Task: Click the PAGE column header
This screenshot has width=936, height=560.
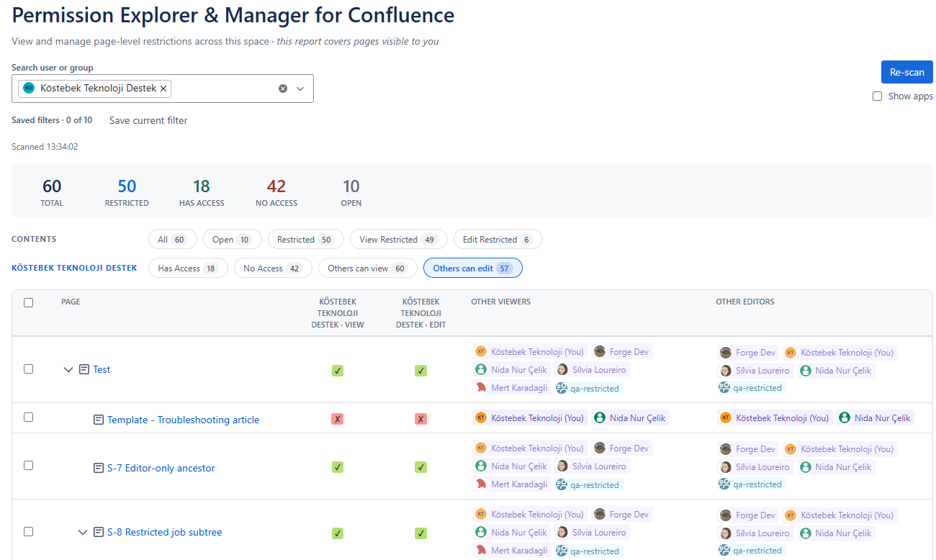Action: pos(71,302)
